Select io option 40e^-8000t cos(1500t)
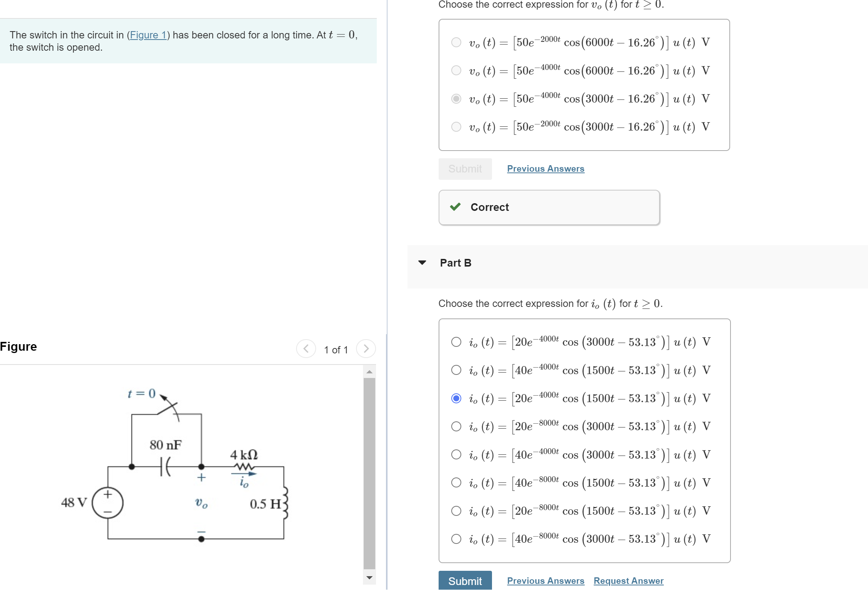The width and height of the screenshot is (868, 590). (x=456, y=482)
